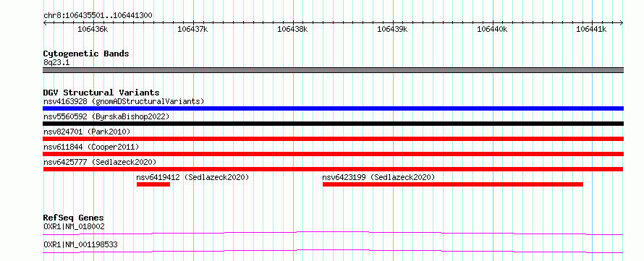This screenshot has width=644, height=261.
Task: Click the nsv6419412 Sedlazeck2020 label
Action: tap(192, 177)
